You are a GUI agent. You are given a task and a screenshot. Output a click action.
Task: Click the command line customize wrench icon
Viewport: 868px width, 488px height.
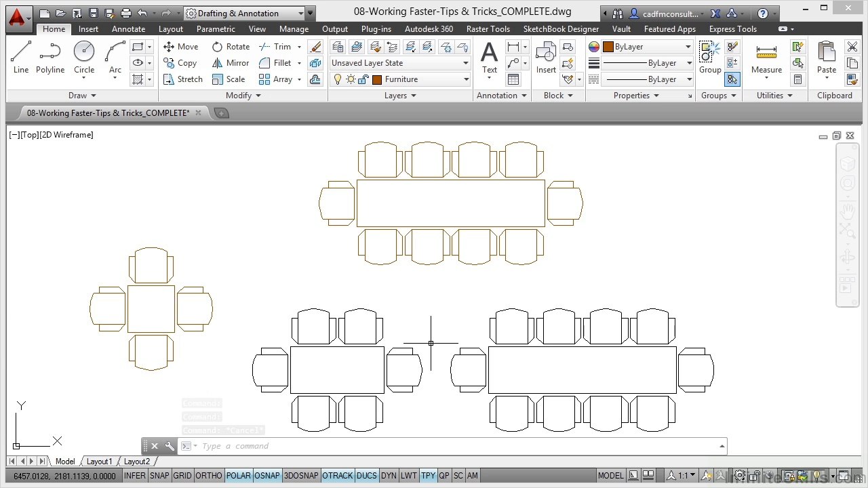170,446
